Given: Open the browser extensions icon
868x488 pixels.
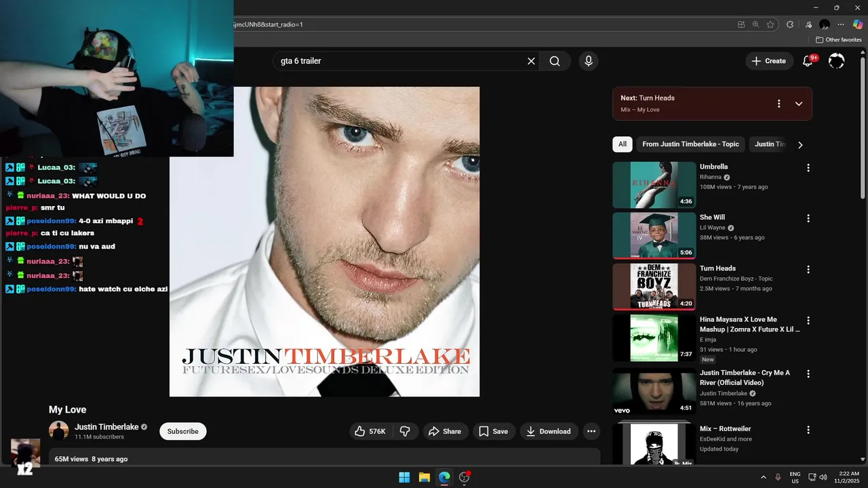Looking at the screenshot, I should pos(790,24).
